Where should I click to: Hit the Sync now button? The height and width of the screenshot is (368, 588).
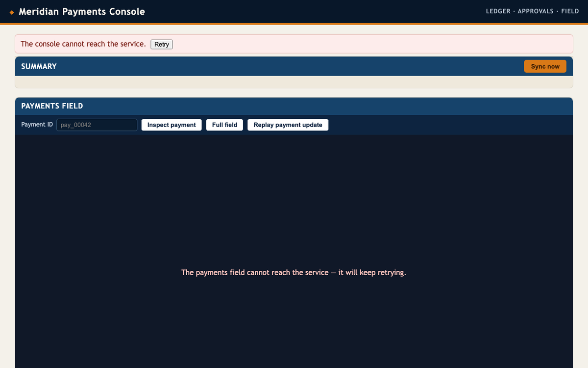pos(545,66)
